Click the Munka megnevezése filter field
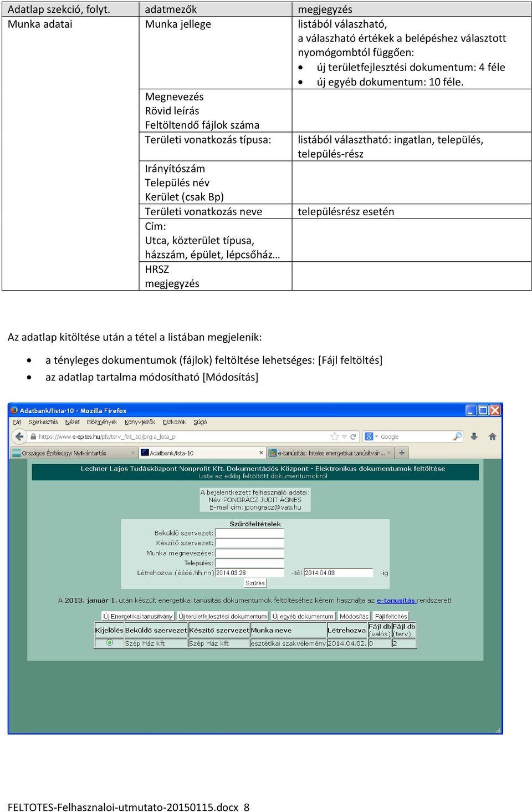 pyautogui.click(x=249, y=553)
